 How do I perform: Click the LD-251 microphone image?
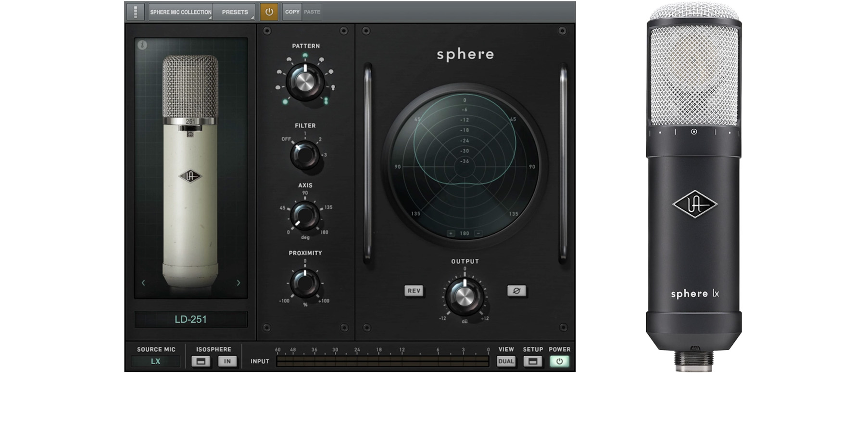point(190,171)
